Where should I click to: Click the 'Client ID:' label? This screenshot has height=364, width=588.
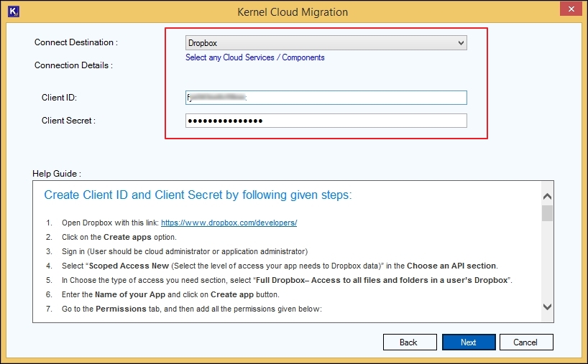(x=59, y=98)
